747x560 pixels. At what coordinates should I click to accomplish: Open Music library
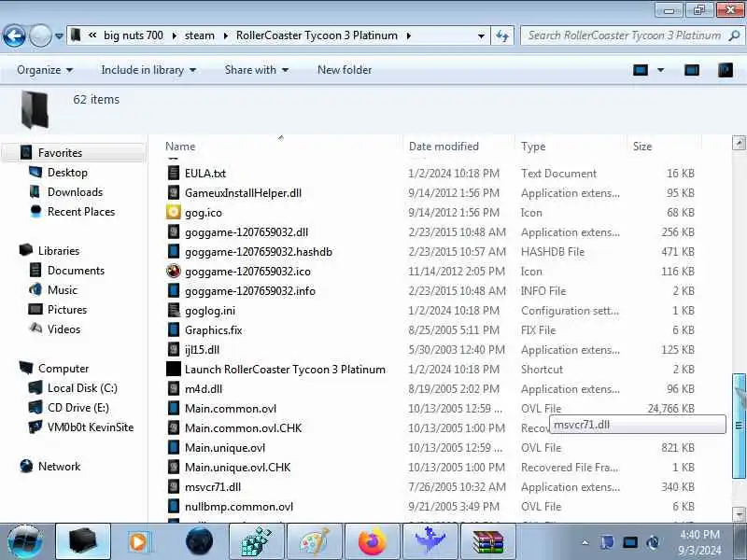(62, 289)
